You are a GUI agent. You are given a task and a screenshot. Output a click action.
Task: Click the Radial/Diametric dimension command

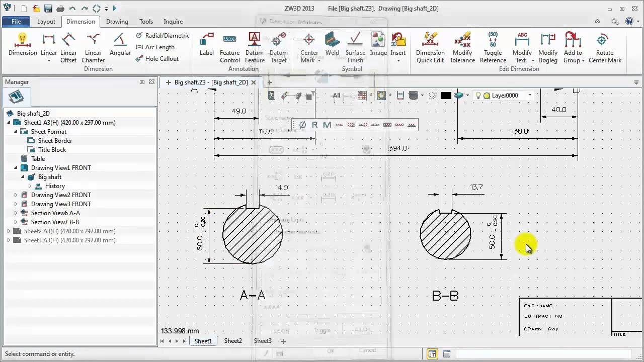click(x=163, y=36)
